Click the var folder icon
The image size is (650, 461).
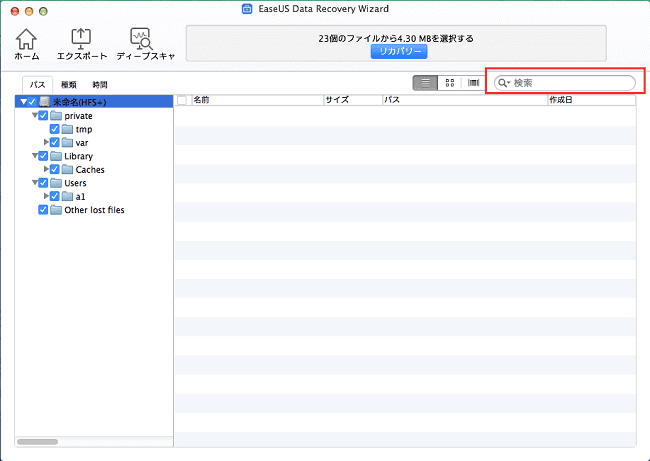click(68, 142)
